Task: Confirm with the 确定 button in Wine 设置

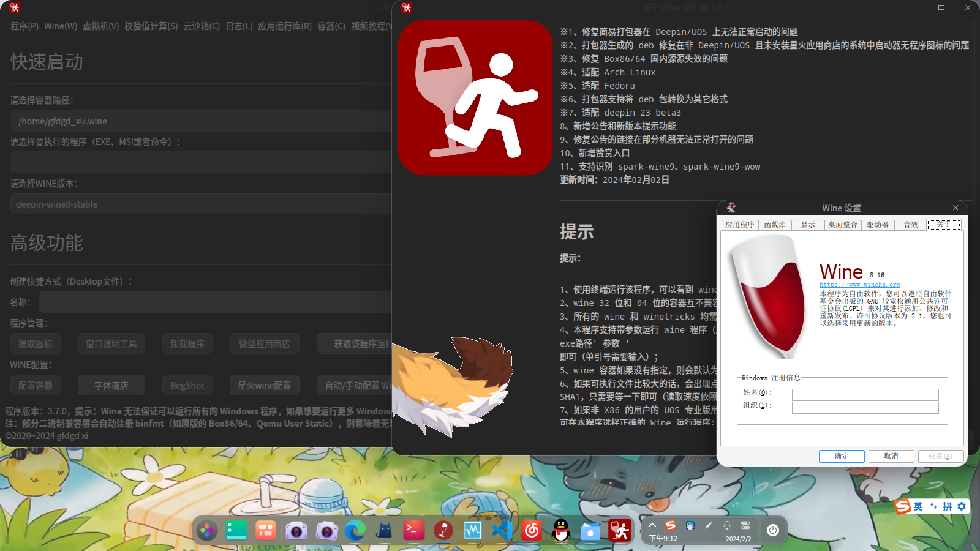Action: point(842,456)
